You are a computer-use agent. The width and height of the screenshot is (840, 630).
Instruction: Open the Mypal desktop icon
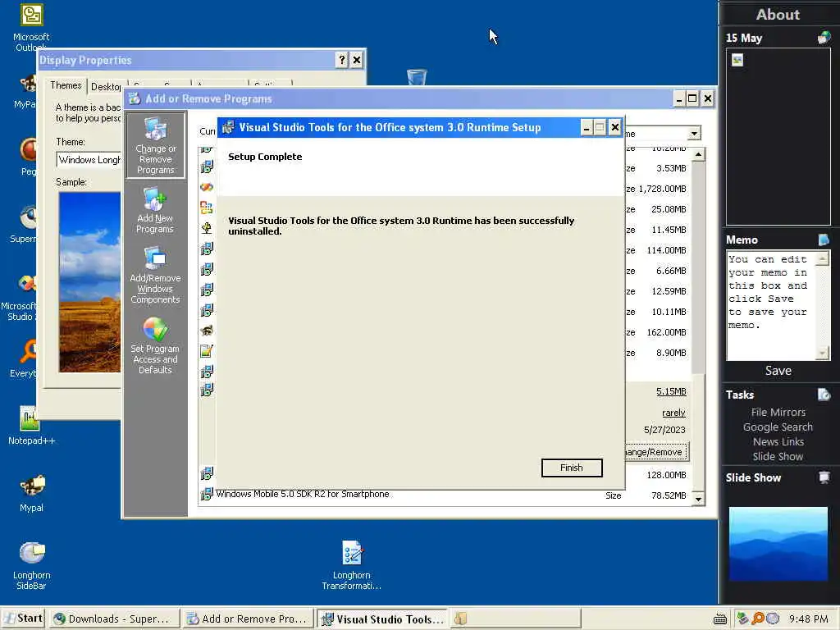coord(31,493)
